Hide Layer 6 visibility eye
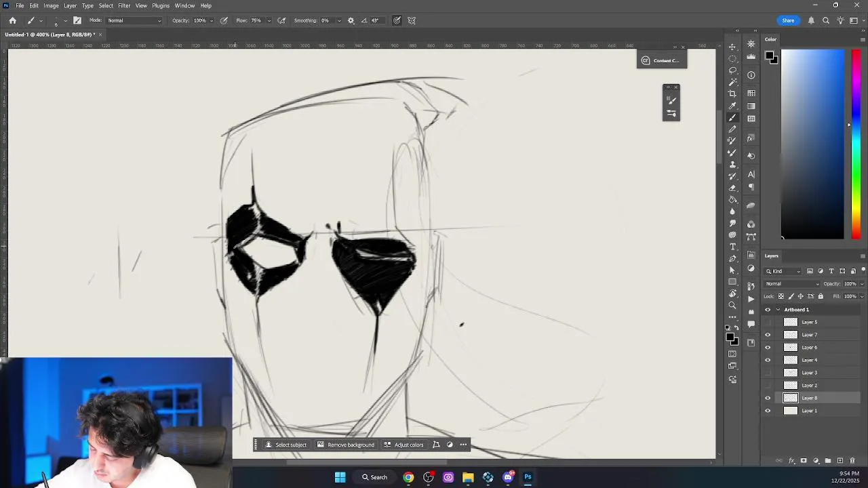The width and height of the screenshot is (868, 488). click(x=768, y=348)
